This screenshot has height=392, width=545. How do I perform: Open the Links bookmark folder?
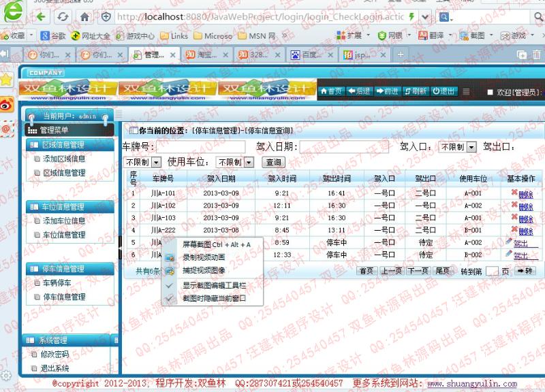174,36
